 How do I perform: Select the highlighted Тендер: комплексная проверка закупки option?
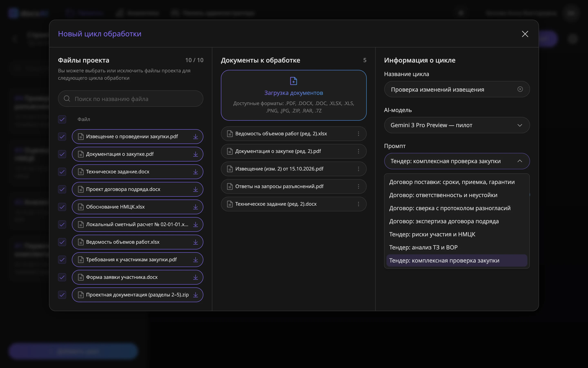pyautogui.click(x=457, y=261)
